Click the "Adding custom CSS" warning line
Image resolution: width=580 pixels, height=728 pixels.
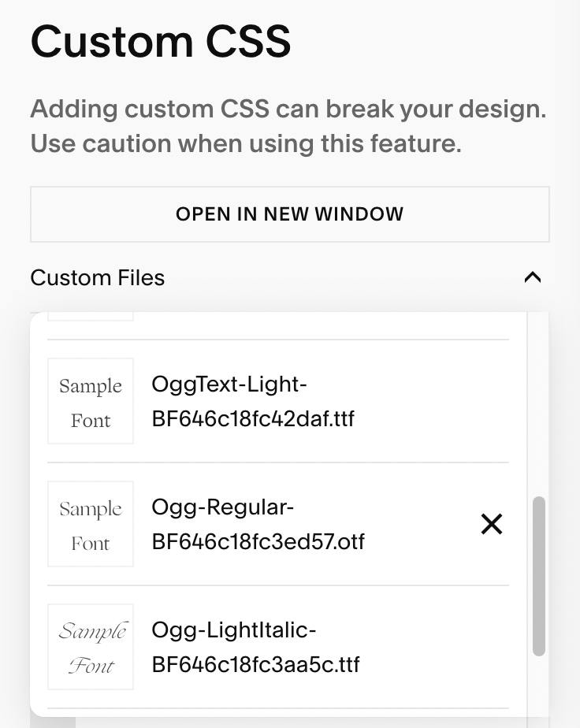point(288,109)
